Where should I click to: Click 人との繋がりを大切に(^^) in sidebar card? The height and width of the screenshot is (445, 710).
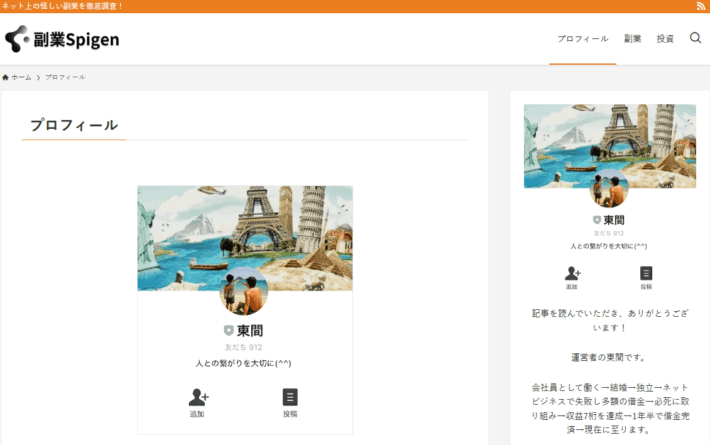pos(609,246)
